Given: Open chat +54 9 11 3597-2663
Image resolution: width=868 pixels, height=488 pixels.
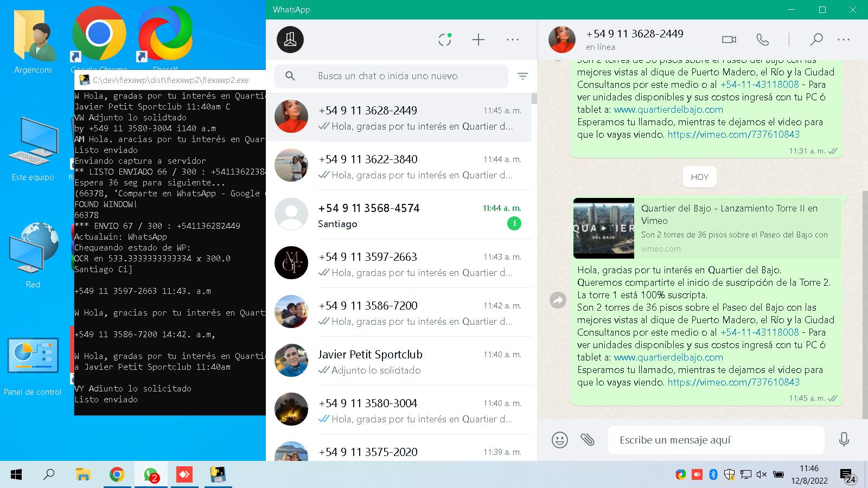Looking at the screenshot, I should (x=399, y=264).
